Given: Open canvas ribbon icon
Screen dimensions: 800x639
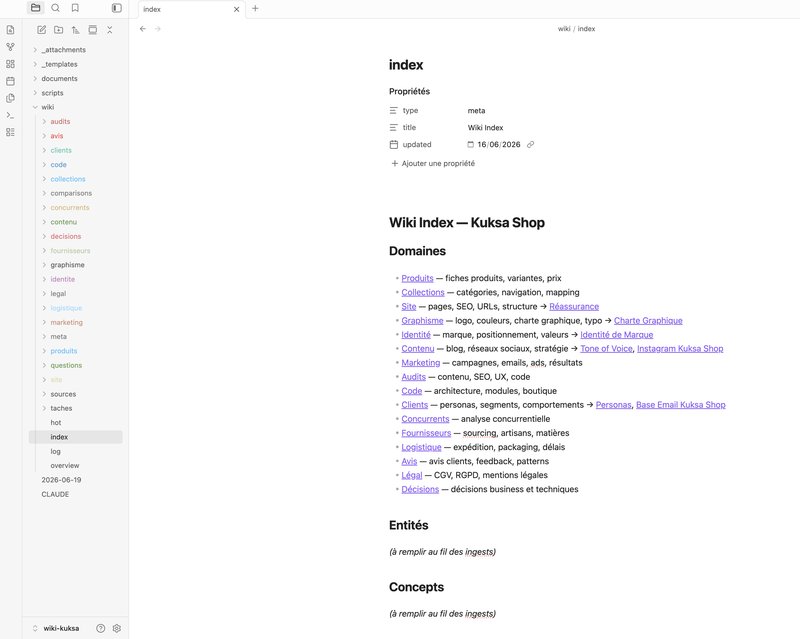Looking at the screenshot, I should tap(10, 64).
